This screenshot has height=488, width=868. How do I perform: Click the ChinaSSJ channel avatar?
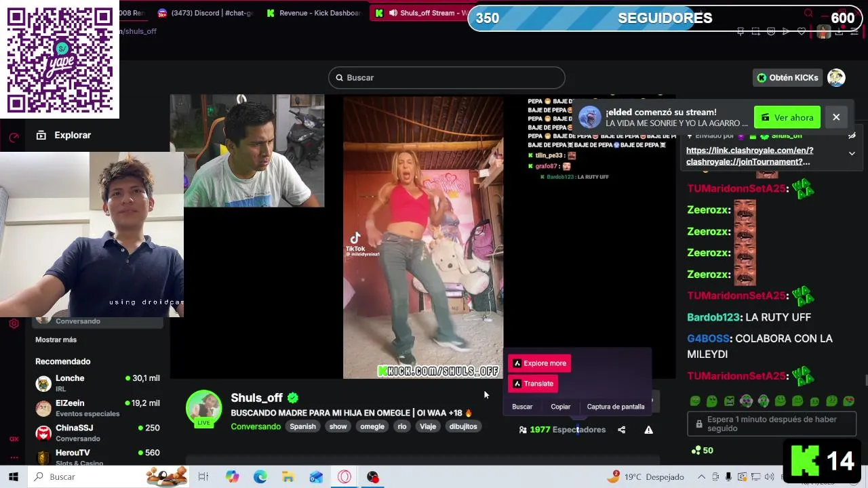[43, 433]
